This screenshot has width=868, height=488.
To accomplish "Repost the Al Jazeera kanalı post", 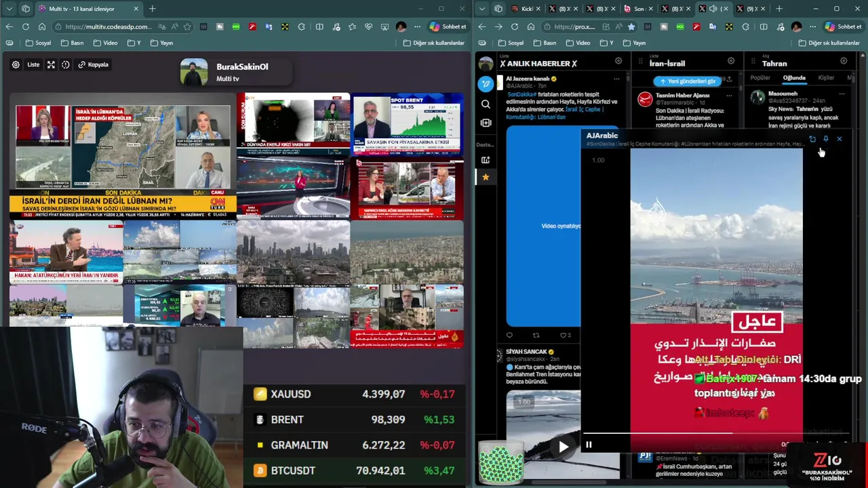I will point(536,335).
